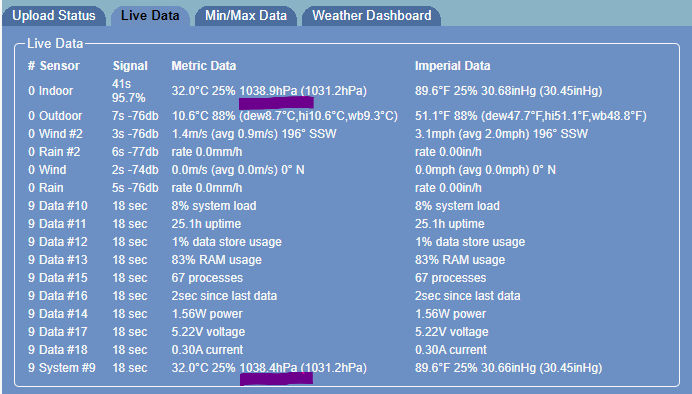Select the Rain #2 sensor name
Viewport: 692px width, 394px height.
click(54, 152)
